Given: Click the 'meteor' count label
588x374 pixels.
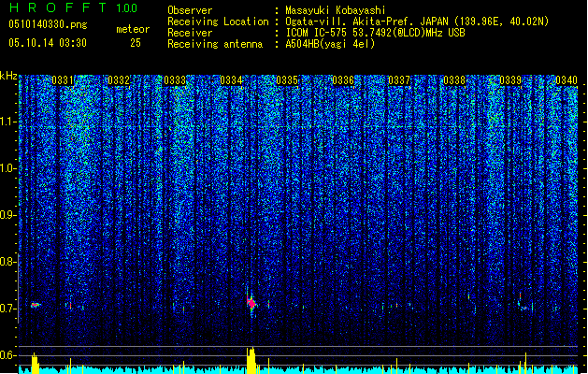Looking at the screenshot, I should (x=133, y=29).
